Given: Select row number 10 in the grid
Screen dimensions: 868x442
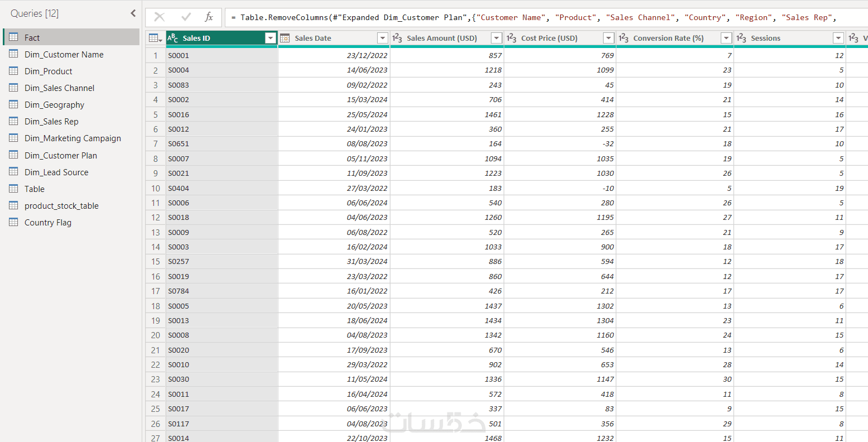Looking at the screenshot, I should (x=156, y=188).
